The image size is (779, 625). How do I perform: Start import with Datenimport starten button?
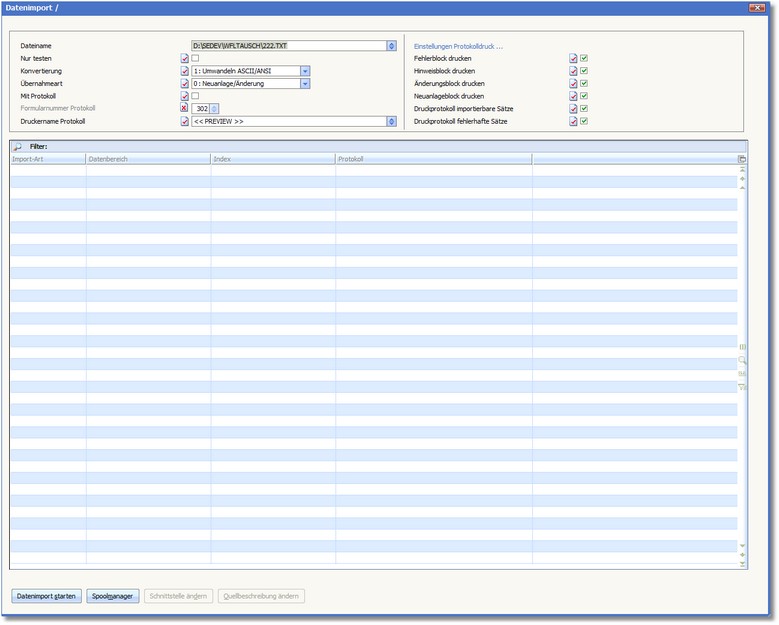pyautogui.click(x=46, y=596)
